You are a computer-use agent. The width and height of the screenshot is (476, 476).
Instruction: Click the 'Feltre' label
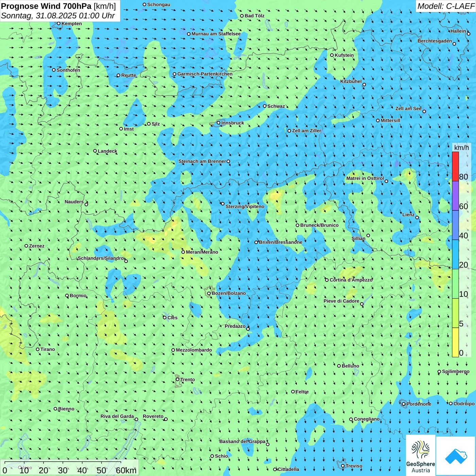click(302, 392)
